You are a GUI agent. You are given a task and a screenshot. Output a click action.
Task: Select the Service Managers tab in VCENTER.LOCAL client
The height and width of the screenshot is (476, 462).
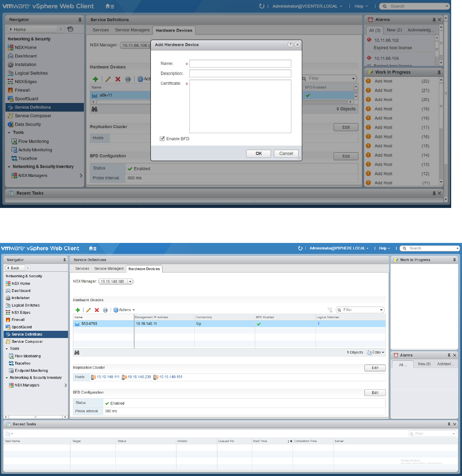click(x=132, y=30)
